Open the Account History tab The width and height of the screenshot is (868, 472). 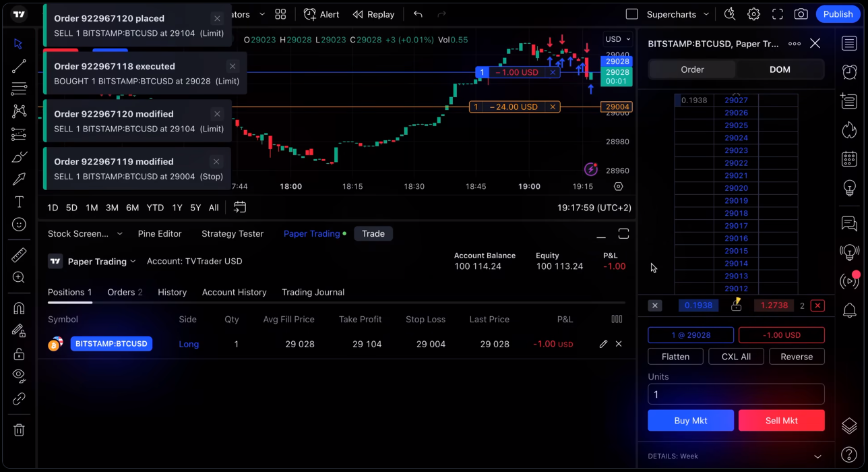coord(234,292)
